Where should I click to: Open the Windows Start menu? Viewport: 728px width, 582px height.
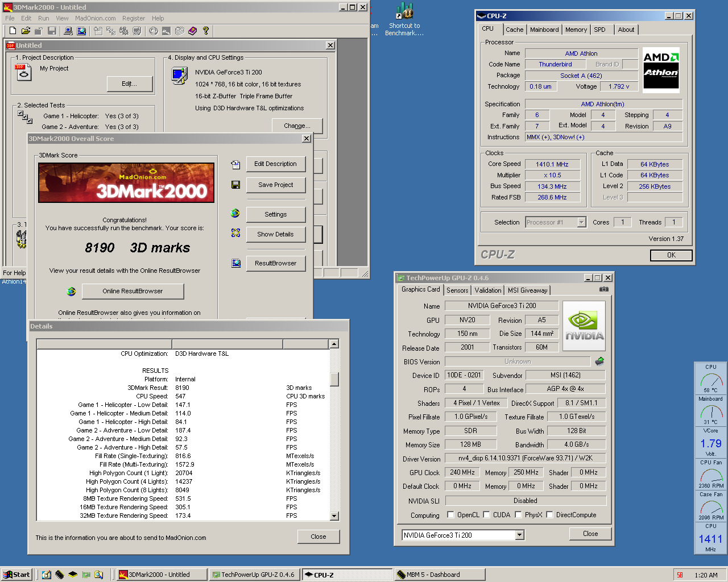point(16,575)
